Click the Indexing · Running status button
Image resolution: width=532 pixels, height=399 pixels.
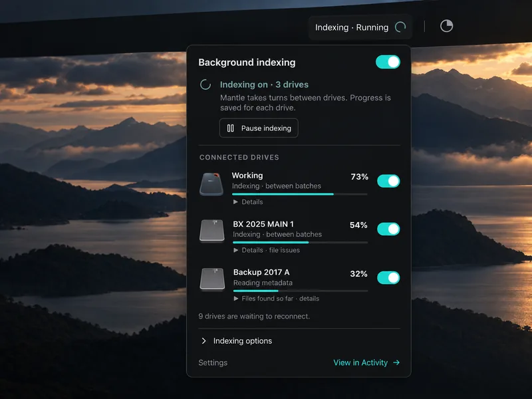[x=360, y=27]
